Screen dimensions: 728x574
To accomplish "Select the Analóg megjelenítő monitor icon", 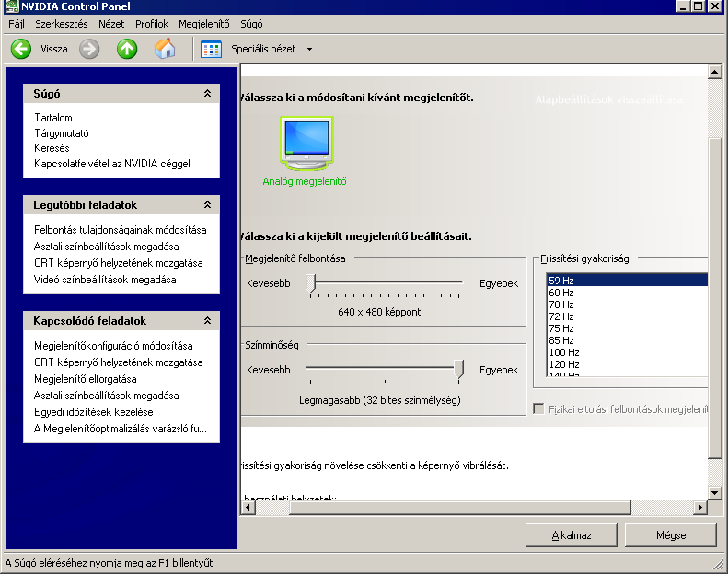I will (x=306, y=143).
